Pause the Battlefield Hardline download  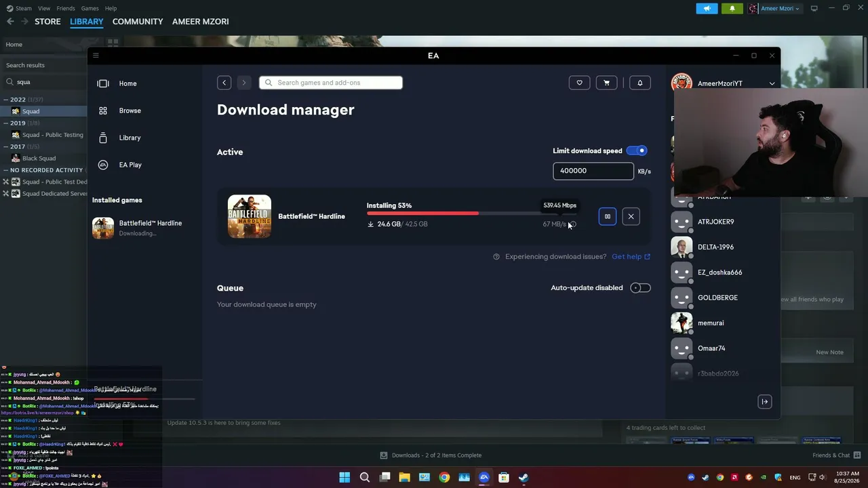(x=608, y=216)
